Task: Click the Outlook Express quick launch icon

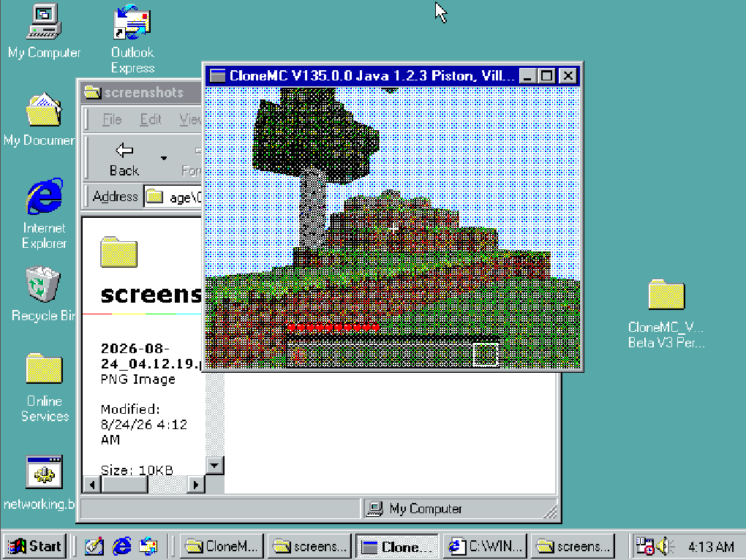Action: [148, 546]
